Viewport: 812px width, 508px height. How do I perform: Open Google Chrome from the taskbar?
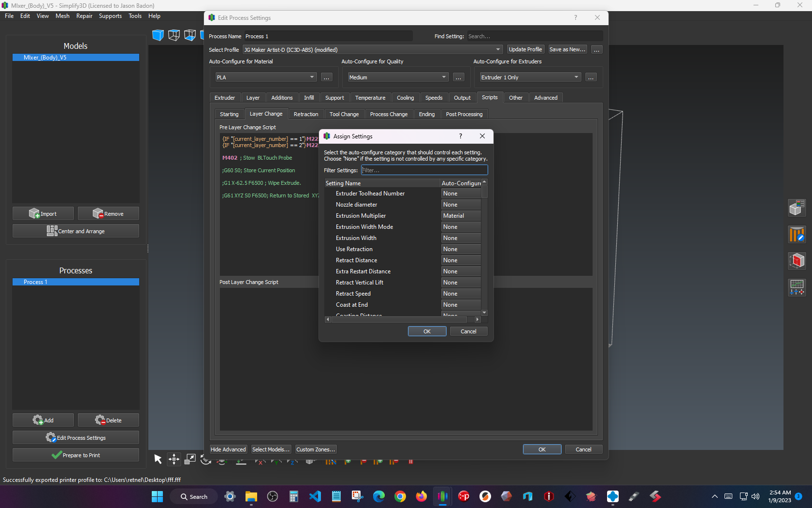point(400,496)
